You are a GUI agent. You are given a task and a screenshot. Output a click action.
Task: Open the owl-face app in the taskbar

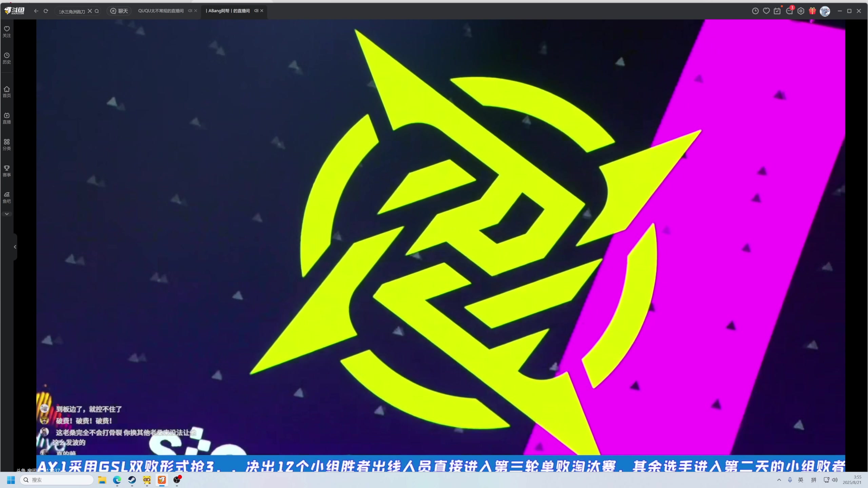(147, 480)
